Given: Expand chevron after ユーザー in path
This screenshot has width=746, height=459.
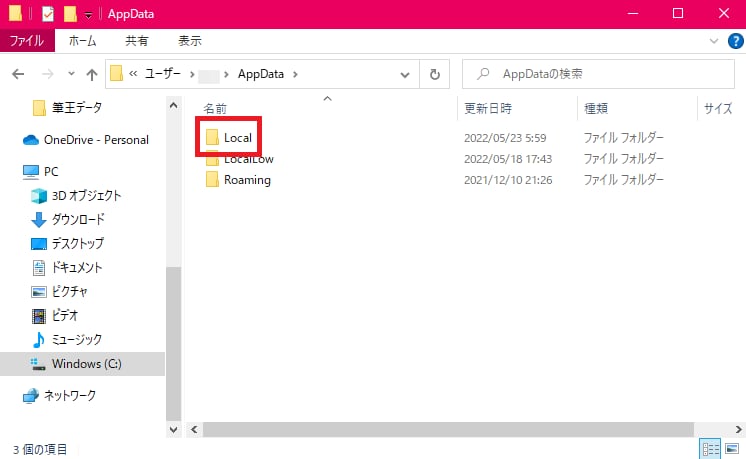Looking at the screenshot, I should pyautogui.click(x=192, y=74).
